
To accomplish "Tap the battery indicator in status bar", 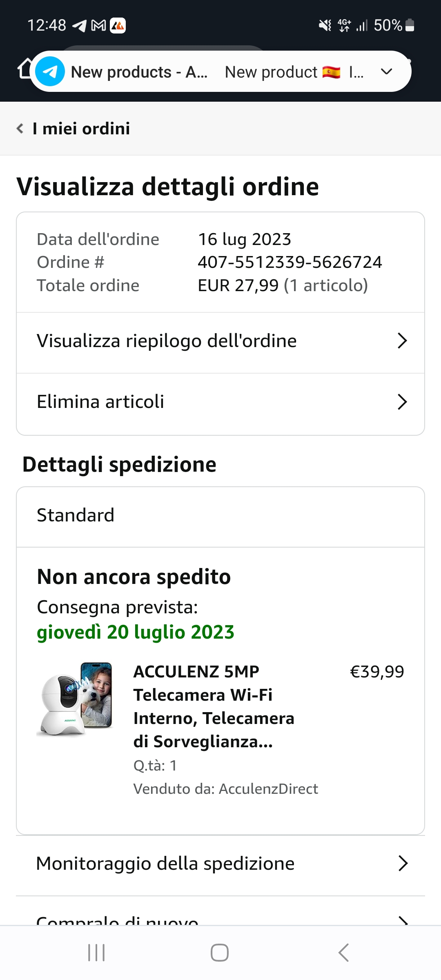I will click(410, 25).
